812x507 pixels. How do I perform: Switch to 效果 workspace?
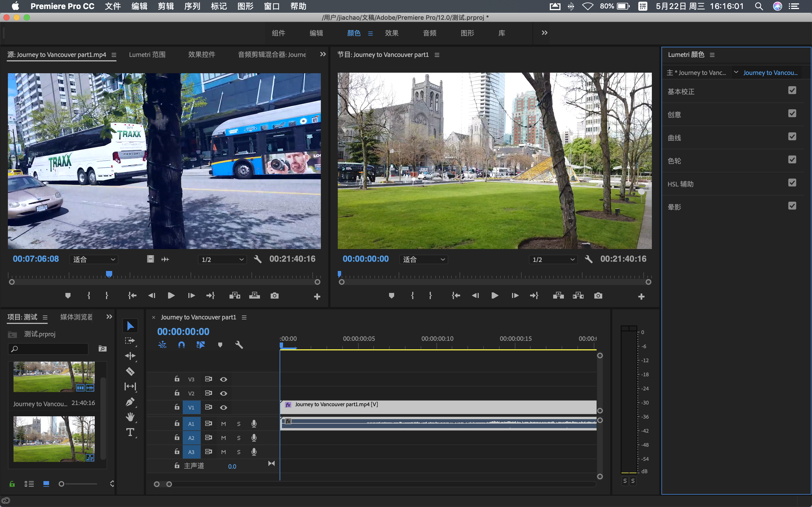pyautogui.click(x=392, y=33)
